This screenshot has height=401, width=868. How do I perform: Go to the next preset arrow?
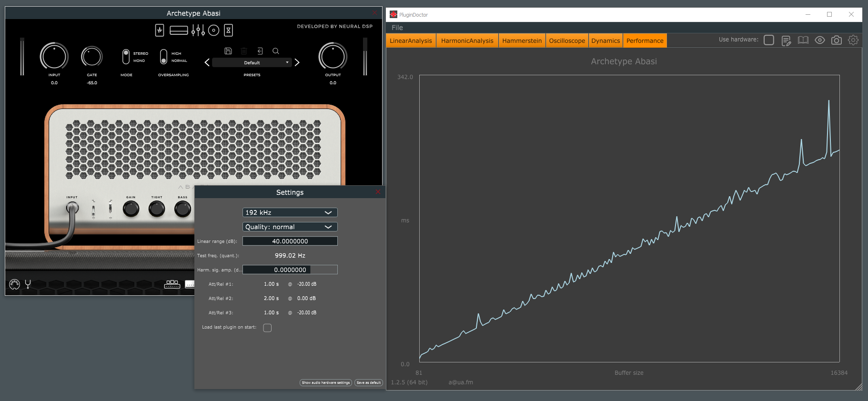click(x=297, y=62)
